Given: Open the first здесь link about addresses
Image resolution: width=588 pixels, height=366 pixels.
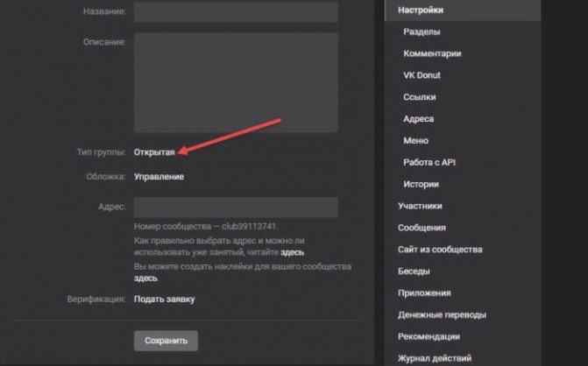Looking at the screenshot, I should pos(292,252).
